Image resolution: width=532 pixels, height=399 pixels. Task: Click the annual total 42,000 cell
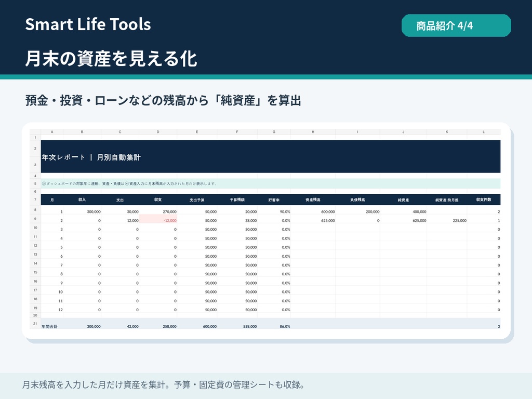pos(120,324)
